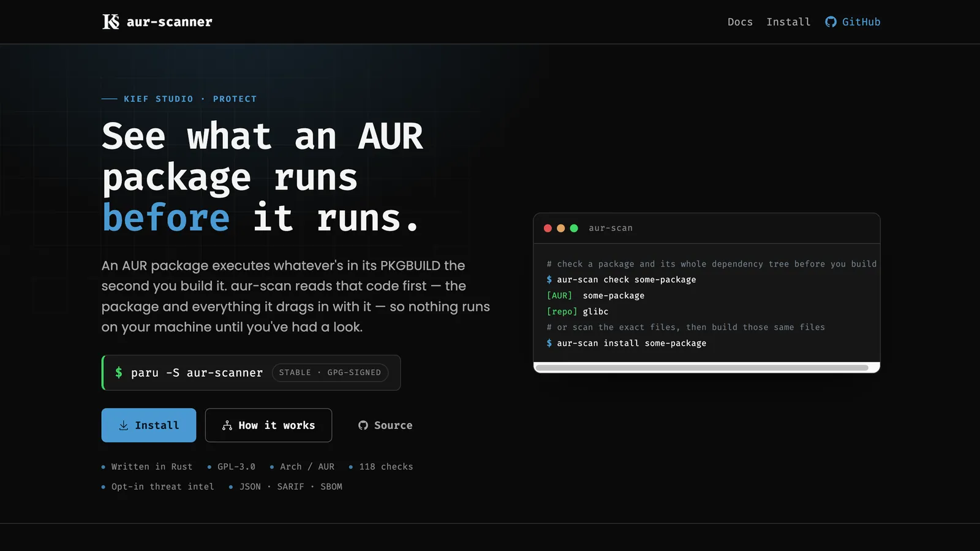Click the 'Arch / AUR' tag
This screenshot has height=551, width=980.
(303, 467)
